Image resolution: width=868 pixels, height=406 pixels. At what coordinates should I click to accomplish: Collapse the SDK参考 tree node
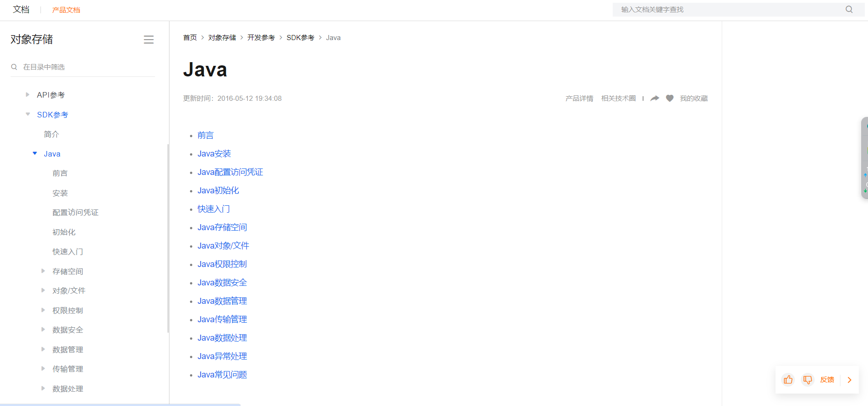pos(28,114)
